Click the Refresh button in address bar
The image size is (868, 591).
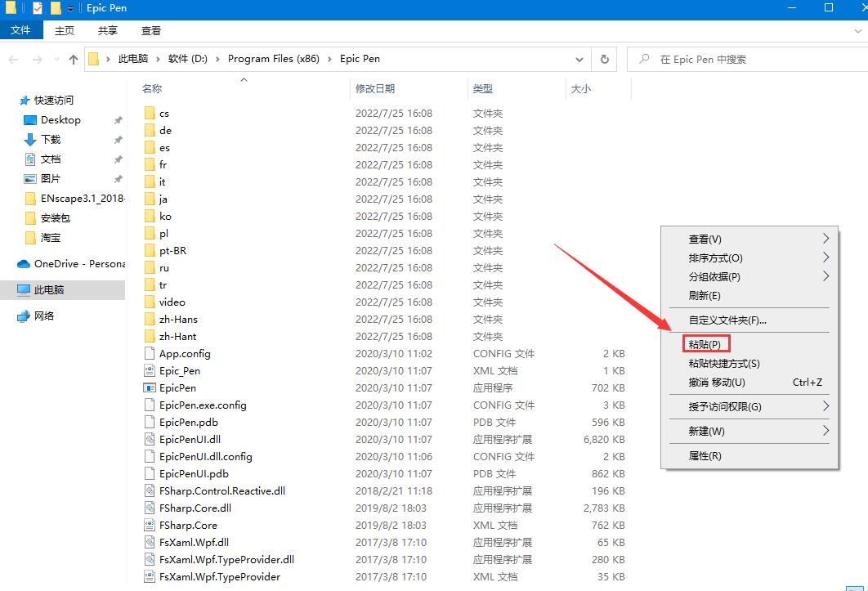pos(604,59)
